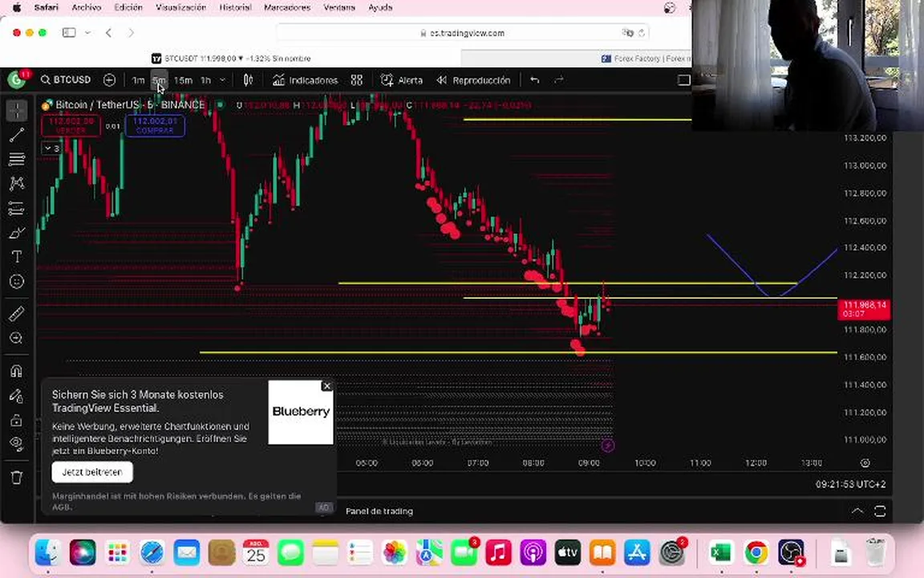
Task: Switch to the BTCUSDT tab
Action: (x=230, y=59)
